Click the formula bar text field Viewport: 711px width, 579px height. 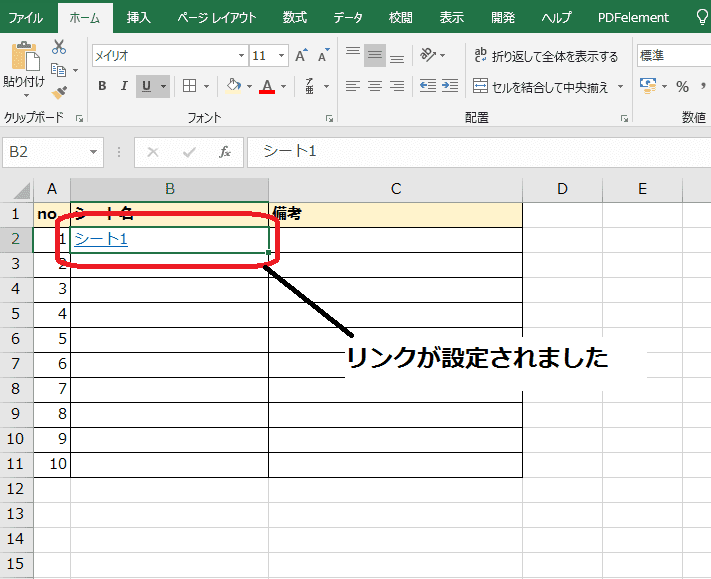[479, 152]
